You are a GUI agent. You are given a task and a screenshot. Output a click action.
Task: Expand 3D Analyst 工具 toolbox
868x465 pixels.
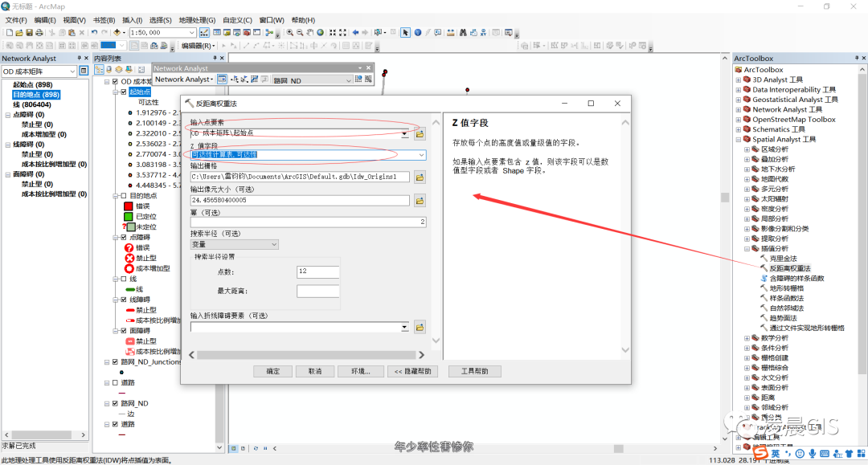tap(738, 80)
